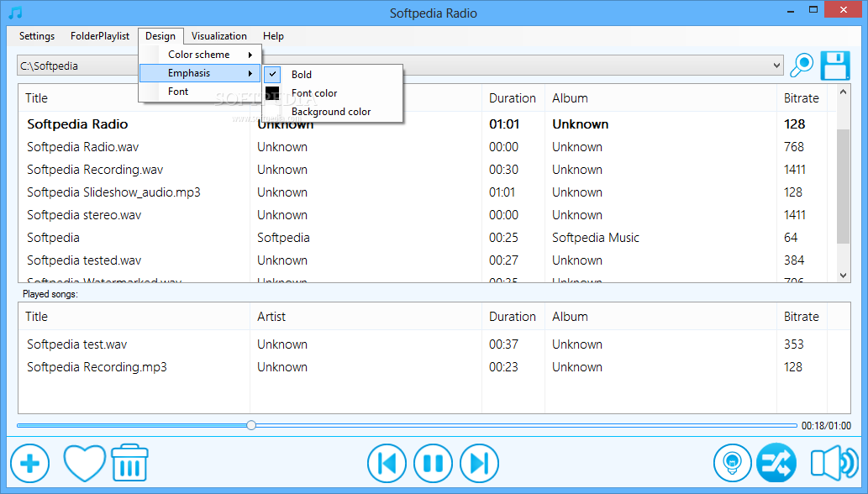The height and width of the screenshot is (494, 868).
Task: Minimize the Softpedia Radio window
Action: pyautogui.click(x=791, y=10)
